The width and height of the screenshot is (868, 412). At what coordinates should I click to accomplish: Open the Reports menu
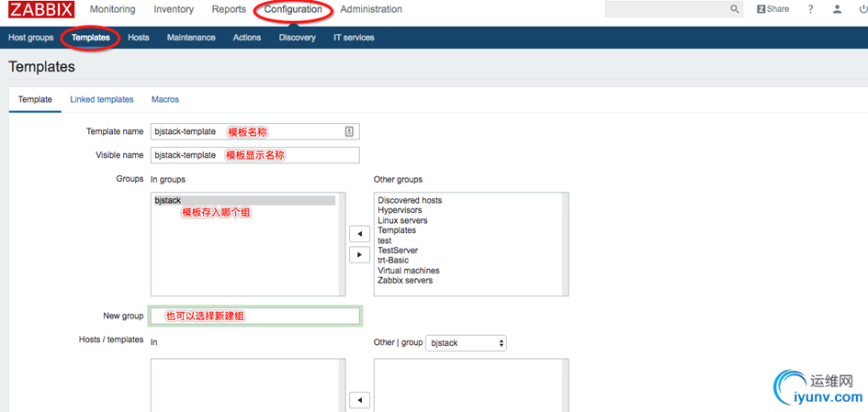coord(230,9)
